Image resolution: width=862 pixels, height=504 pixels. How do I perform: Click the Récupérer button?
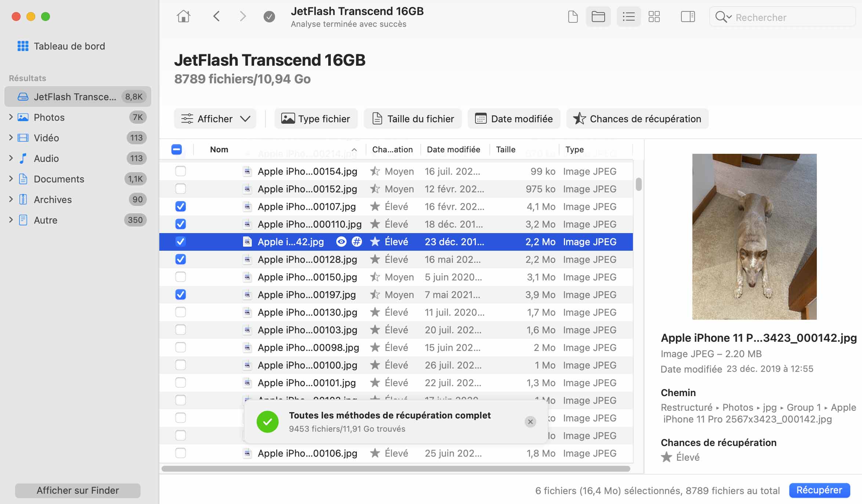(x=819, y=490)
